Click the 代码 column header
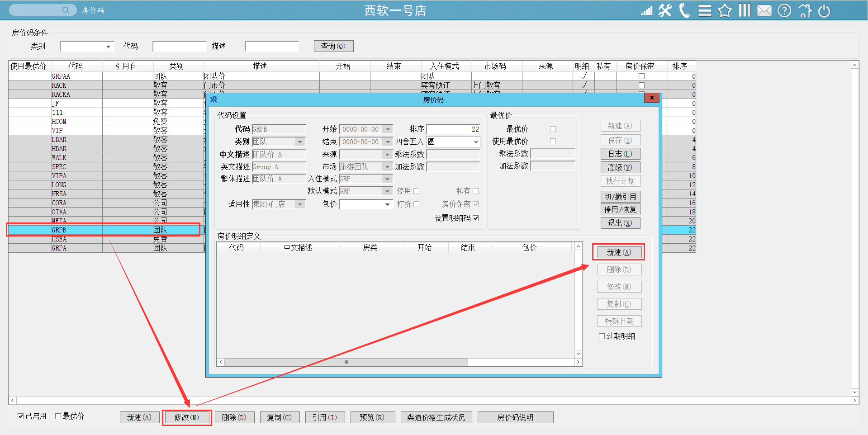 [76, 66]
